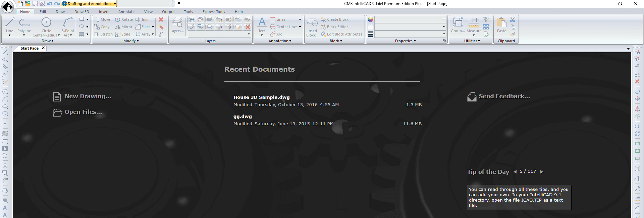Expand the Utilities panel
This screenshot has width=644, height=218.
tap(472, 41)
